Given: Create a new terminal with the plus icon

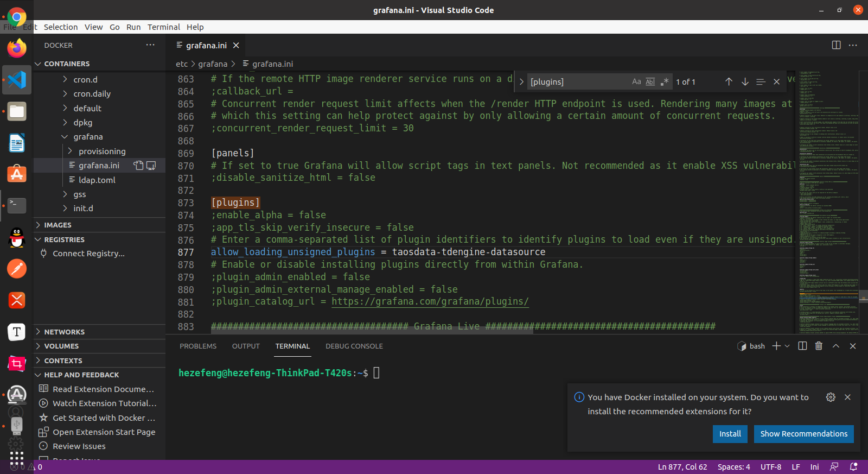Looking at the screenshot, I should click(776, 346).
